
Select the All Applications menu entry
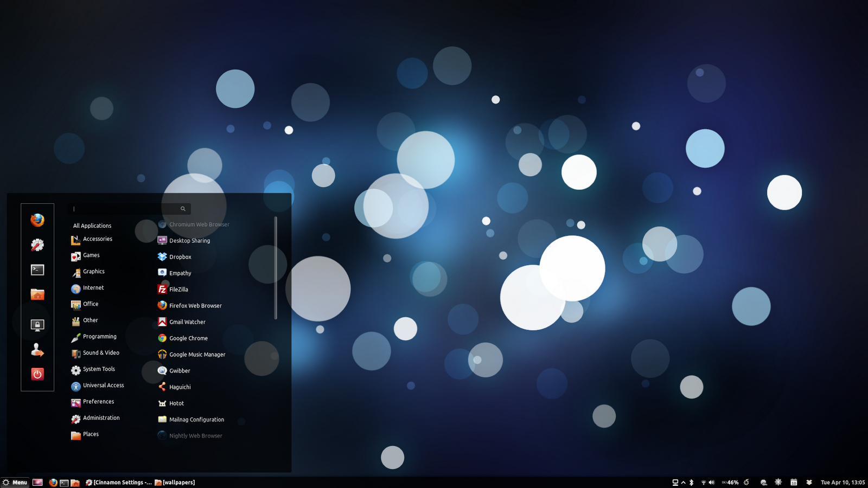click(92, 225)
